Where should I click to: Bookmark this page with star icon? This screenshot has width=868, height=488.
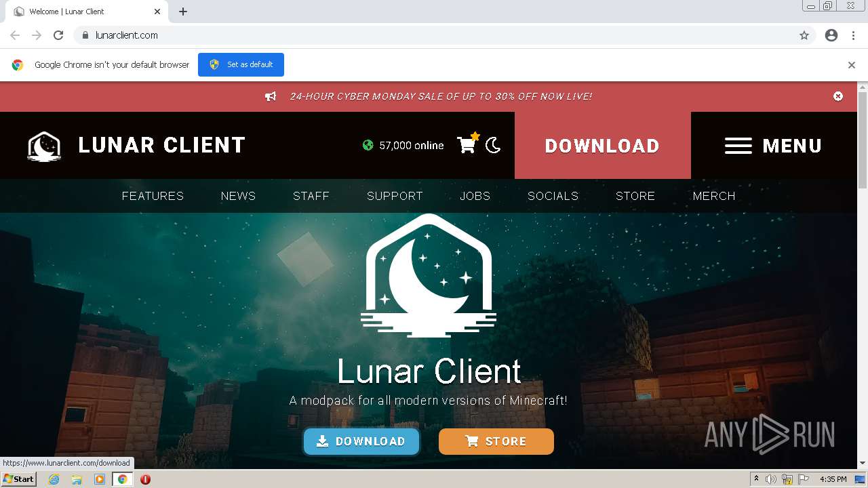click(x=804, y=35)
